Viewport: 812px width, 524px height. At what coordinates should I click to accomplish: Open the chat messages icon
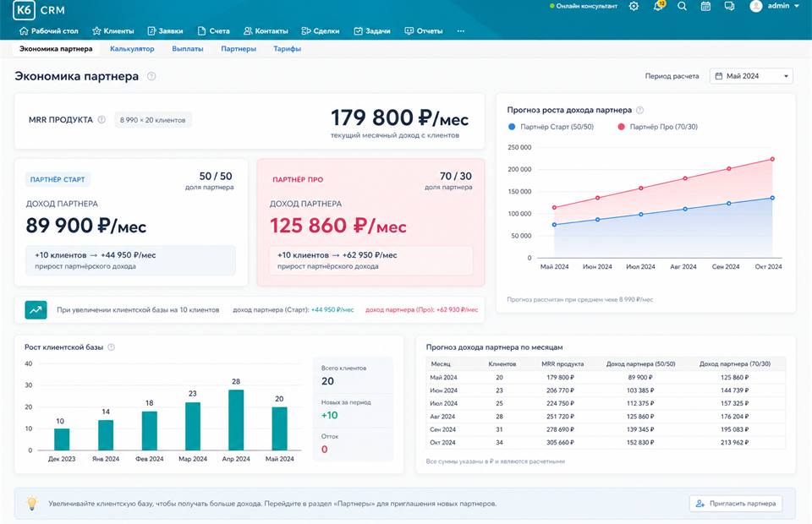729,6
